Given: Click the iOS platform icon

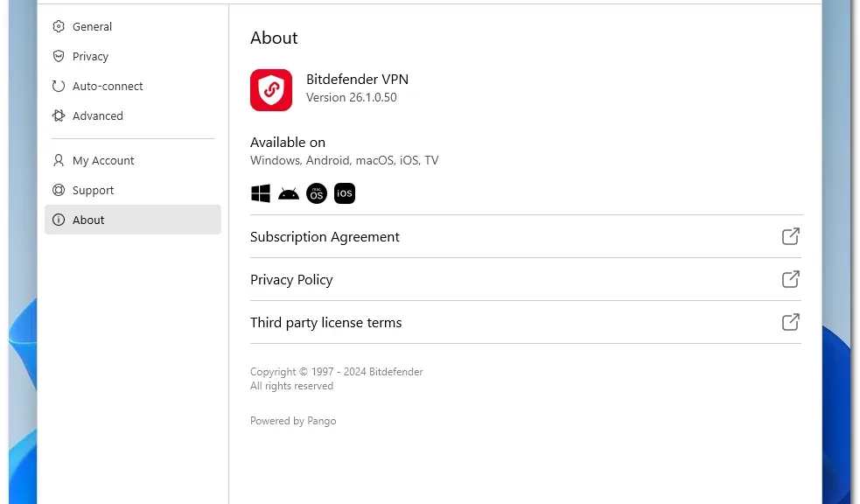Looking at the screenshot, I should pyautogui.click(x=345, y=193).
